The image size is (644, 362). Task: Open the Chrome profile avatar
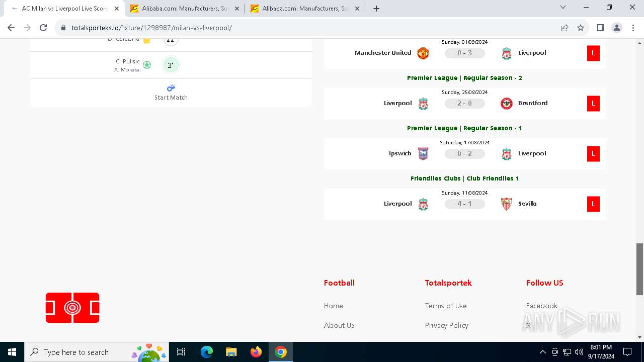point(617,28)
